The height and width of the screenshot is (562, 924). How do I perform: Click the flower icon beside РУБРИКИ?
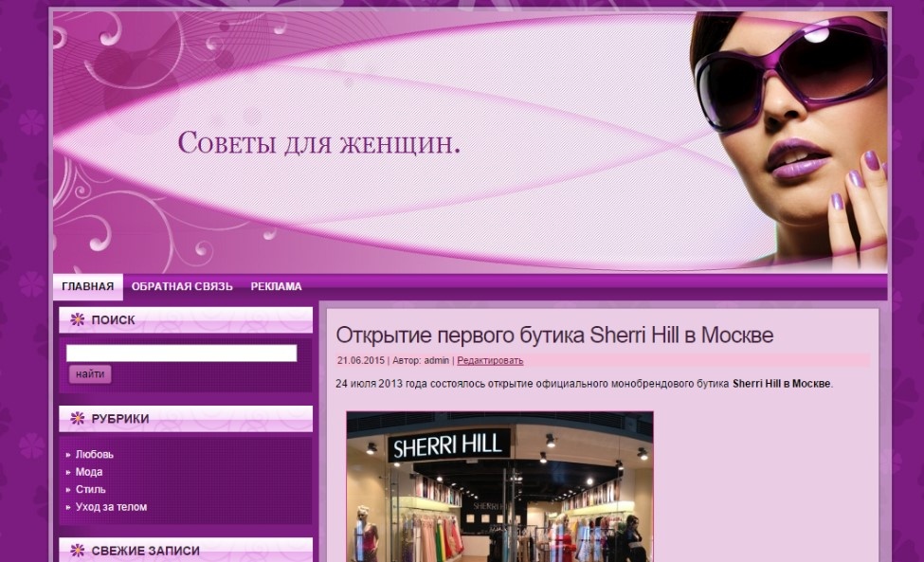(x=77, y=418)
